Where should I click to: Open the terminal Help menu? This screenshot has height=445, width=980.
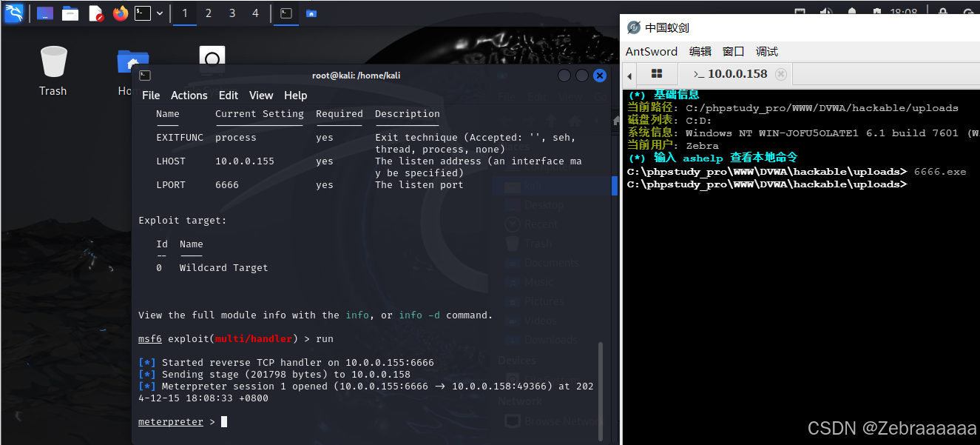coord(296,96)
